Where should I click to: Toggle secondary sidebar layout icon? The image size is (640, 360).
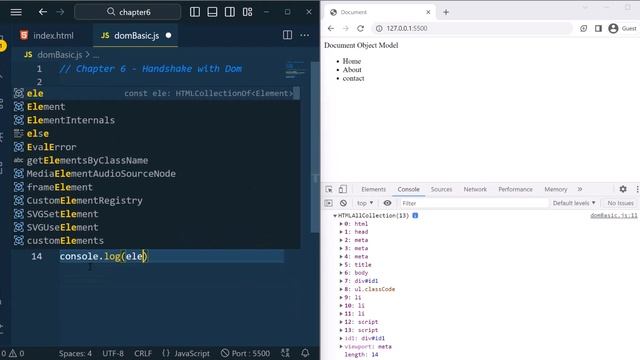[x=230, y=12]
